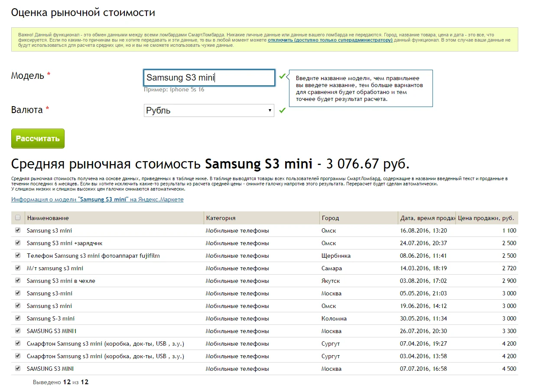
Task: Uncheck the Омск 19.06.2016 Samsung s3 mini row
Action: (x=18, y=306)
